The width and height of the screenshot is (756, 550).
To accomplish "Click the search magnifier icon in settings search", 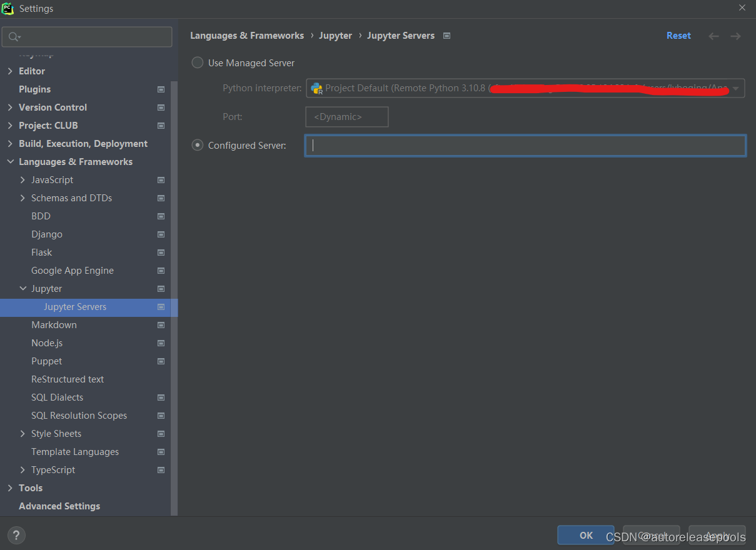I will tap(13, 37).
